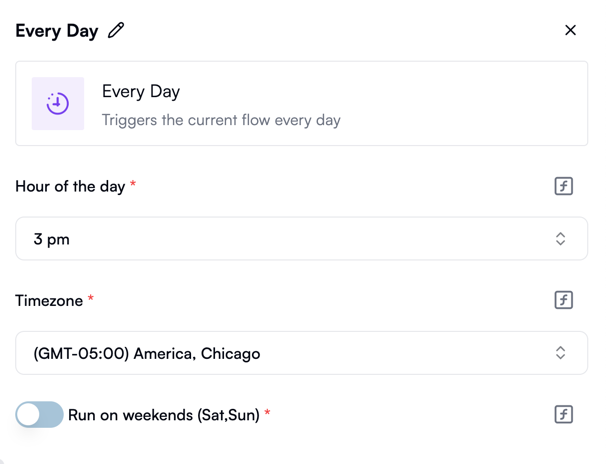This screenshot has width=606, height=464.
Task: Close the Every Day settings panel
Action: 570,30
